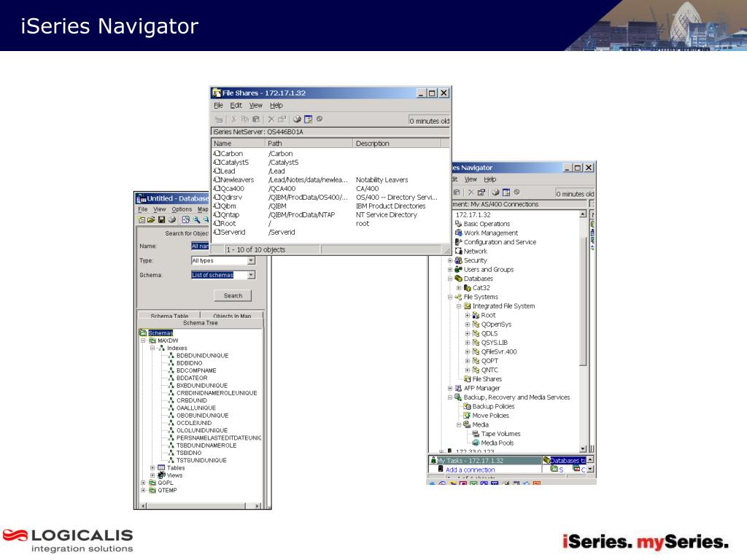The image size is (747, 560).
Task: Click the delete X icon in Navigator toolbar
Action: (x=471, y=192)
